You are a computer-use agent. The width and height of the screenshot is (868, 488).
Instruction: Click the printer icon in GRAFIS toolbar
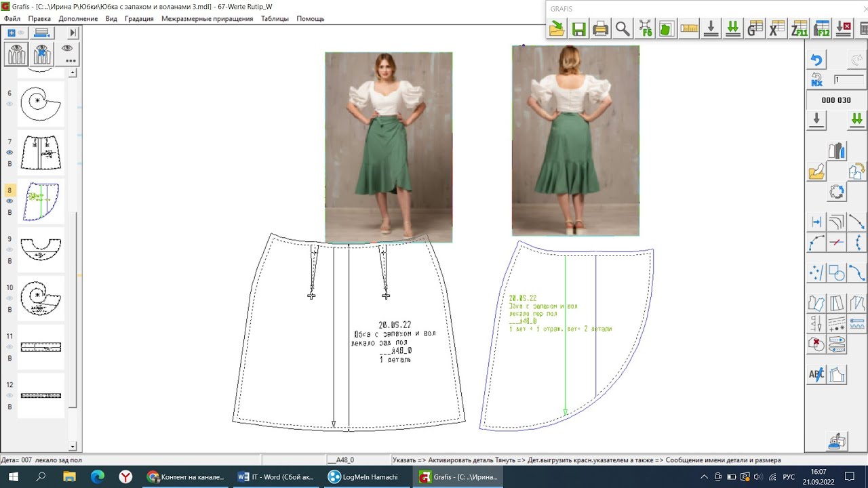(600, 28)
